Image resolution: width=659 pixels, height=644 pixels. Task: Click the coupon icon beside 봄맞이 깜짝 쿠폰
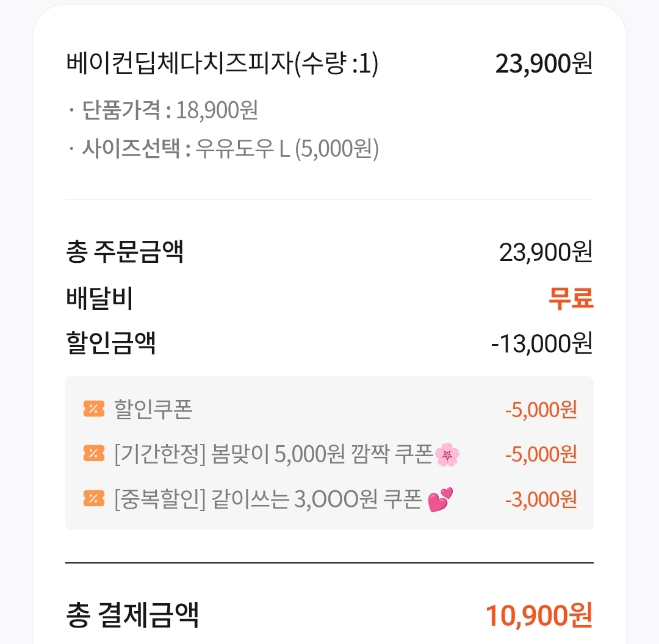pos(94,454)
